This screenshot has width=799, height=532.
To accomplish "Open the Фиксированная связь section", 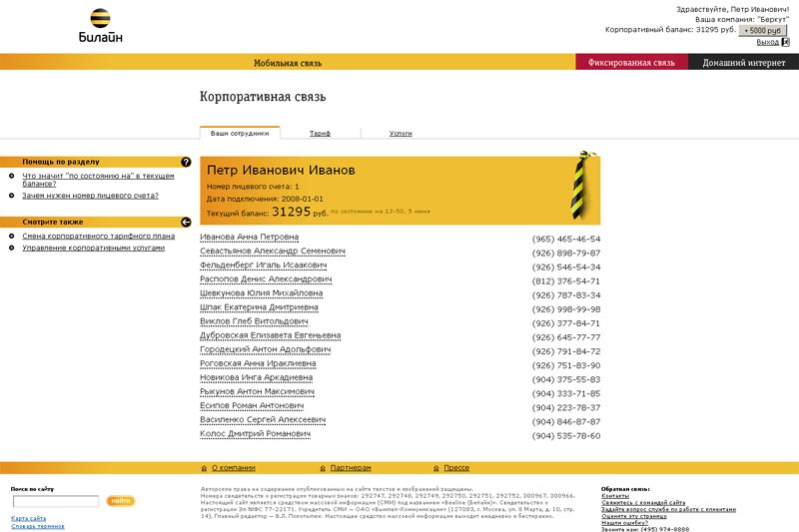I will tap(631, 62).
